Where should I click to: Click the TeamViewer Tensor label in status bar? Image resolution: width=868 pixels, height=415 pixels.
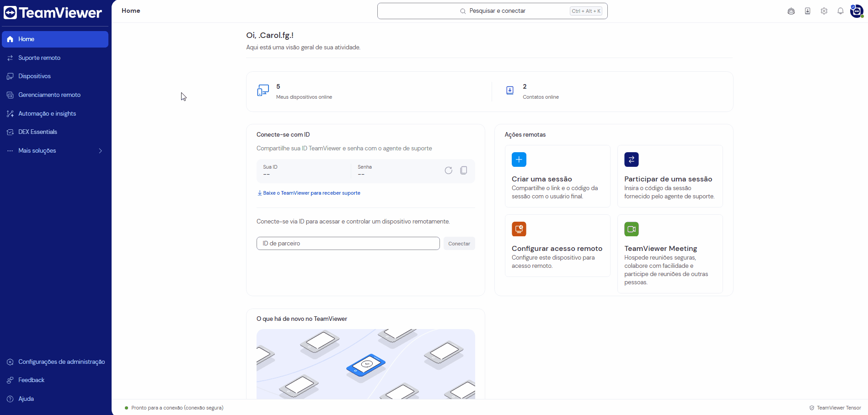(839, 408)
